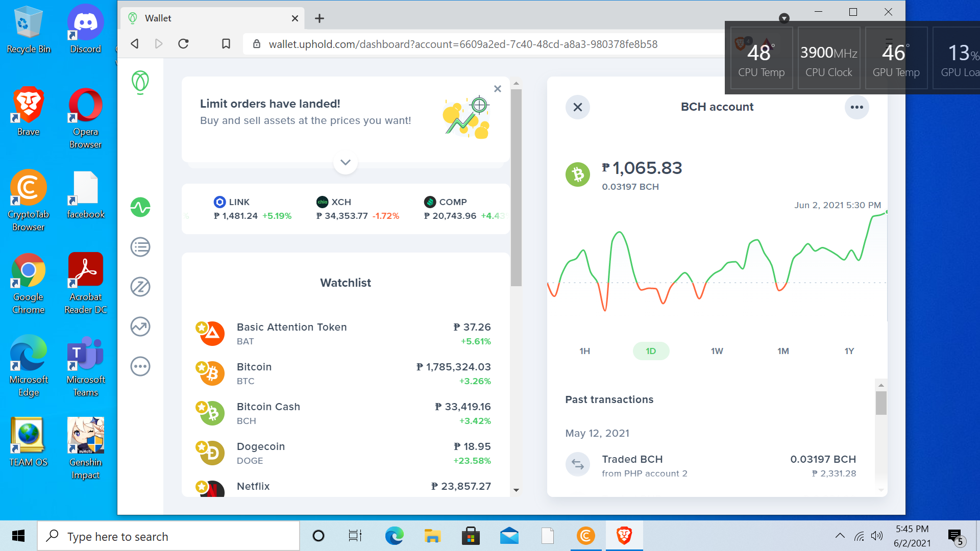
Task: Expand the hardware monitor overlay dropdown arrow
Action: (x=785, y=19)
